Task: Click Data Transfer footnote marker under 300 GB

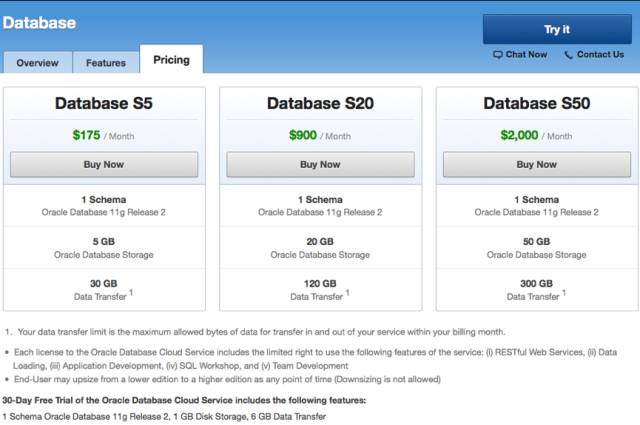Action: (x=564, y=293)
